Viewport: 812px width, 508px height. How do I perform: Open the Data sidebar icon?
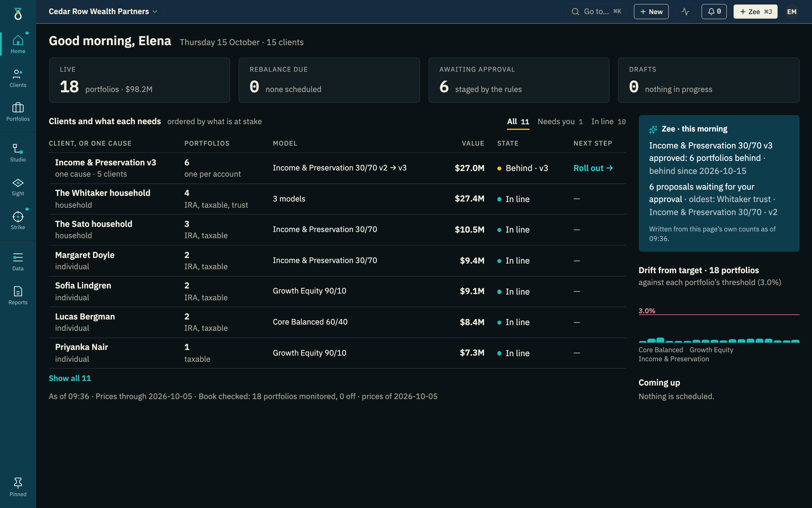(x=18, y=261)
